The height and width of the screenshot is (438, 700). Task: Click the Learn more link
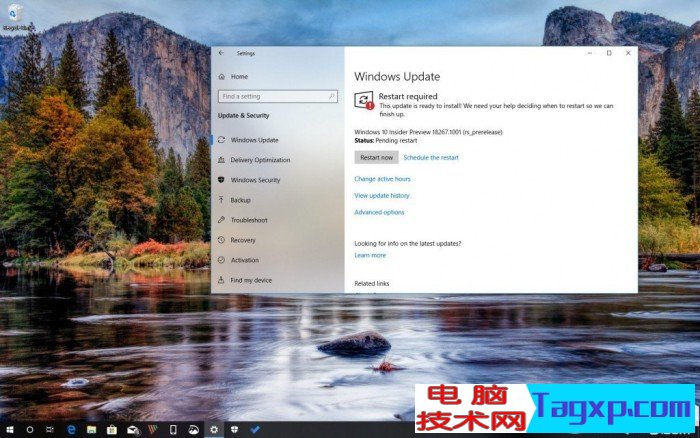click(370, 255)
